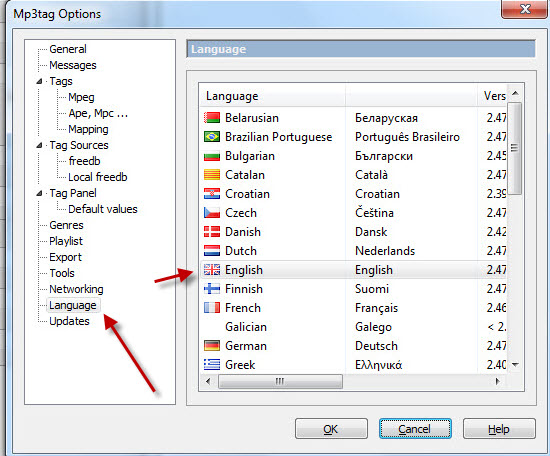550x456 pixels.
Task: Click native name Čeština
Action: [374, 213]
